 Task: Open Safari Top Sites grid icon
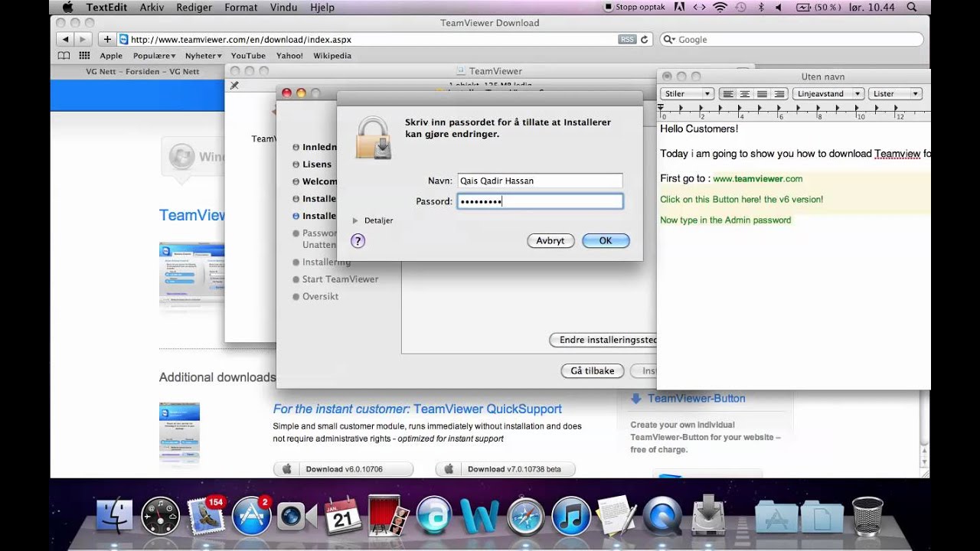click(x=84, y=56)
